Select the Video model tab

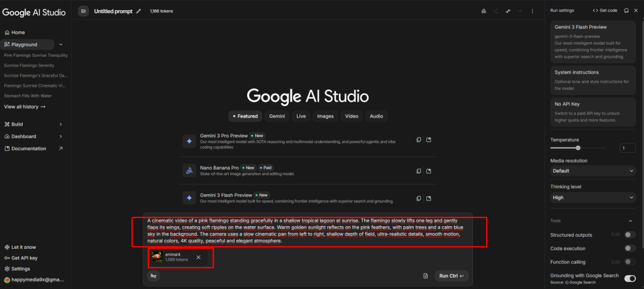coord(352,116)
